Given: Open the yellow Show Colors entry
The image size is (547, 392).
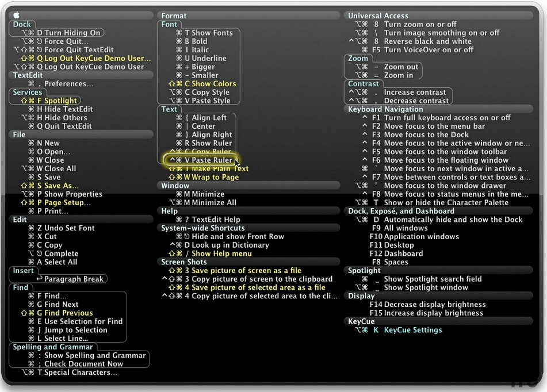Looking at the screenshot, I should [202, 84].
